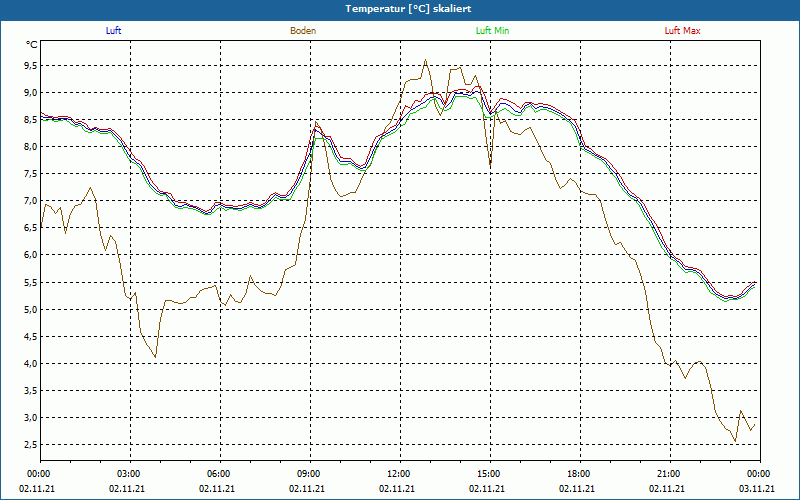Click the °C axis unit label

32,45
